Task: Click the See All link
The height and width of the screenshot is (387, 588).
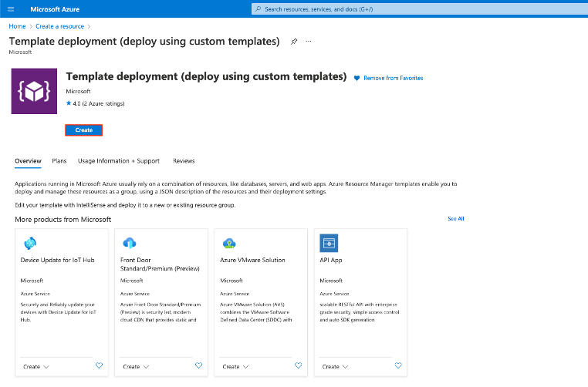Action: [x=456, y=218]
